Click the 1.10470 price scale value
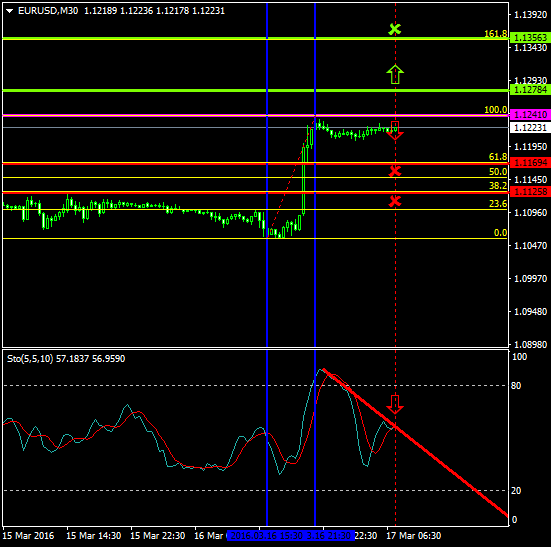551x547 pixels. click(x=531, y=246)
